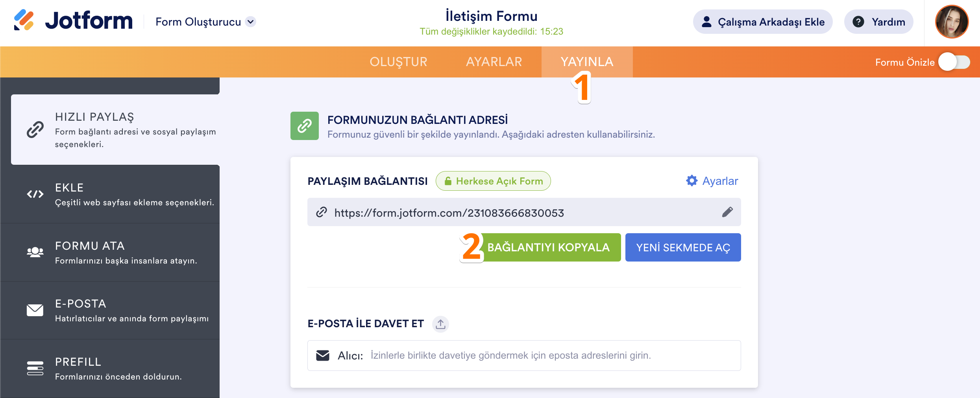Click the PREFILL sidebar icon
This screenshot has height=398, width=980.
(x=35, y=368)
